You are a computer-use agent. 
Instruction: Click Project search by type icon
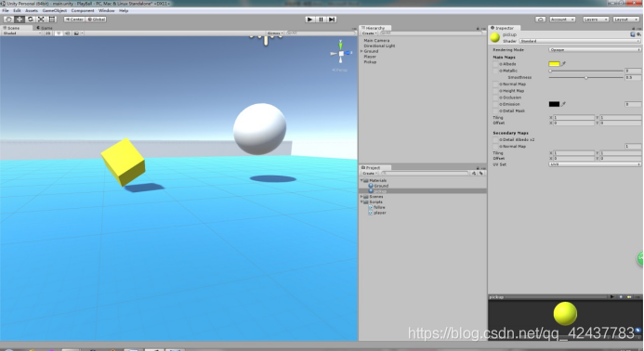click(x=474, y=174)
